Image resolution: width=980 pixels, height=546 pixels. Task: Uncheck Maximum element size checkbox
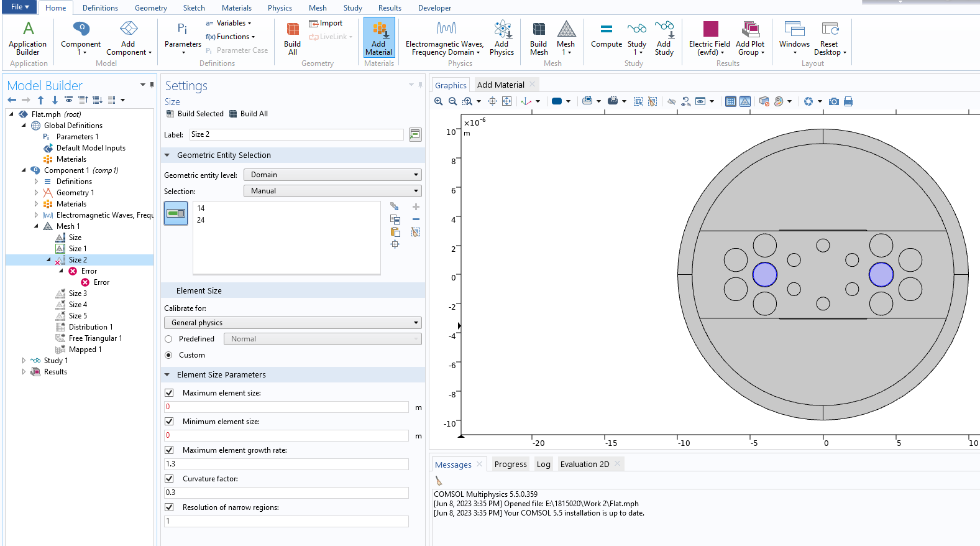tap(169, 393)
